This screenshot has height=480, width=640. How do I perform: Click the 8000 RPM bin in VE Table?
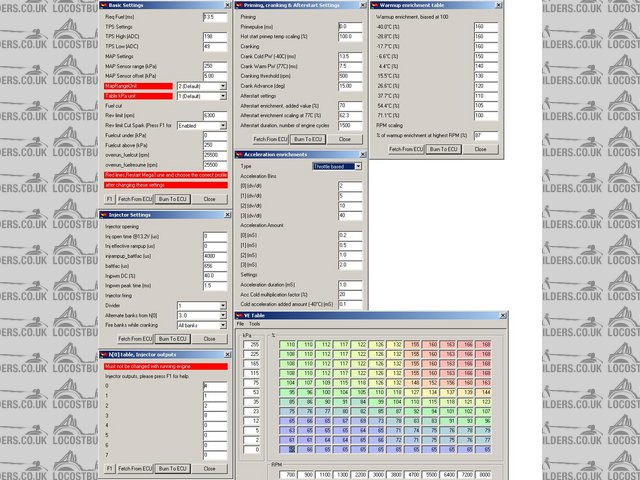pyautogui.click(x=483, y=475)
